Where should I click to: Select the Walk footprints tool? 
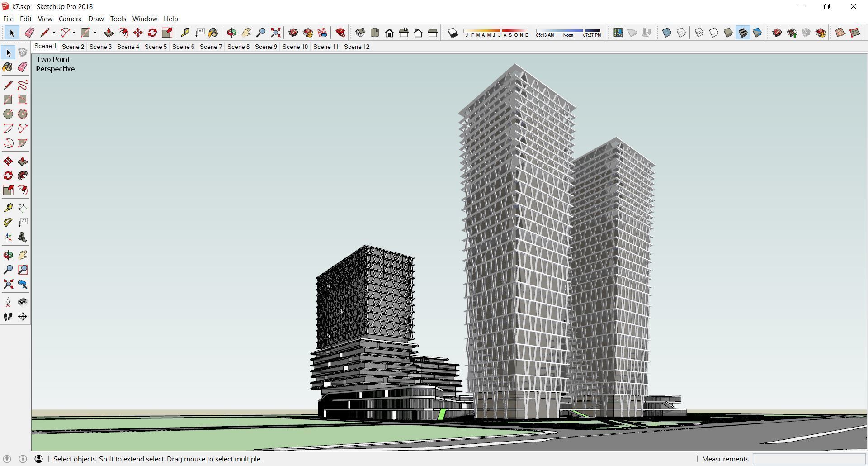pyautogui.click(x=8, y=317)
